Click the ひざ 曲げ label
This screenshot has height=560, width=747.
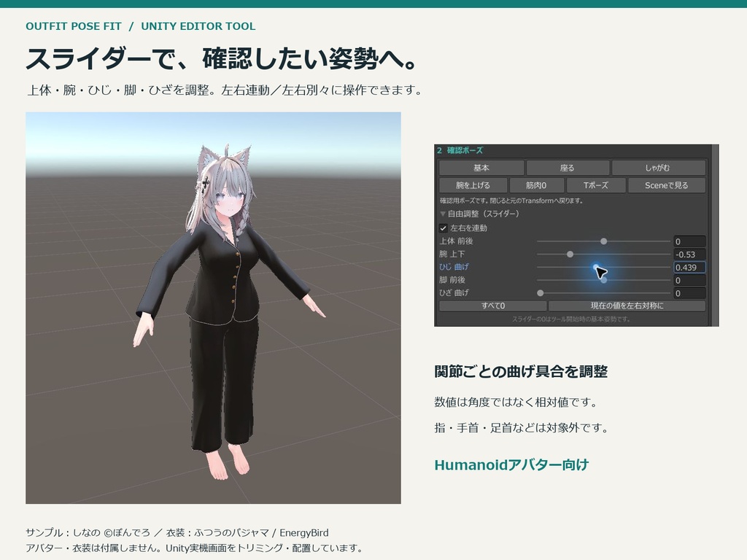(454, 293)
